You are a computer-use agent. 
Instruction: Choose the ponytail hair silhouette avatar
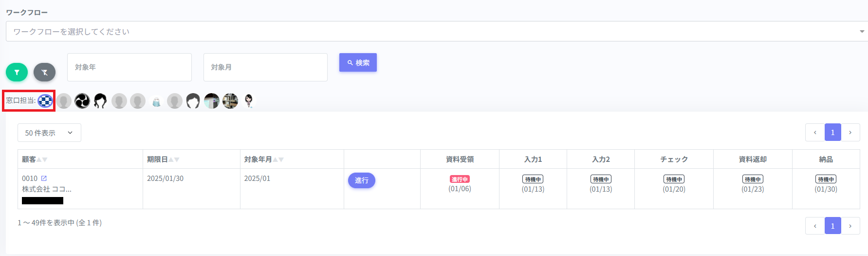(100, 101)
